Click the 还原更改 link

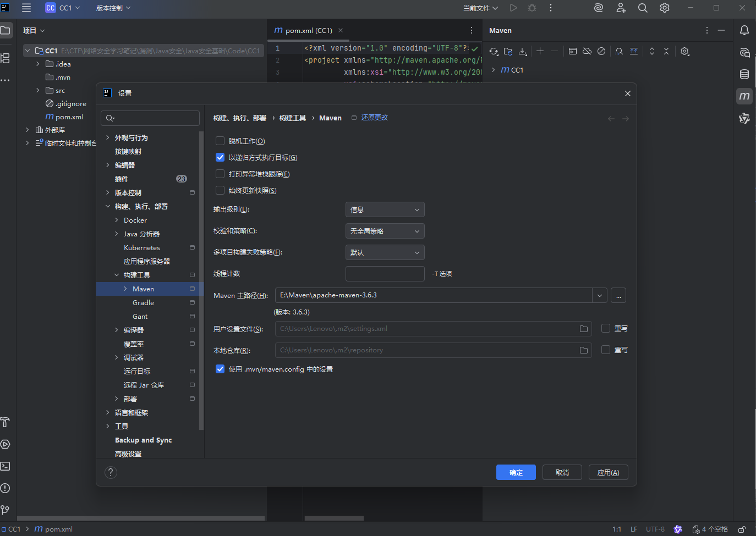pyautogui.click(x=375, y=118)
